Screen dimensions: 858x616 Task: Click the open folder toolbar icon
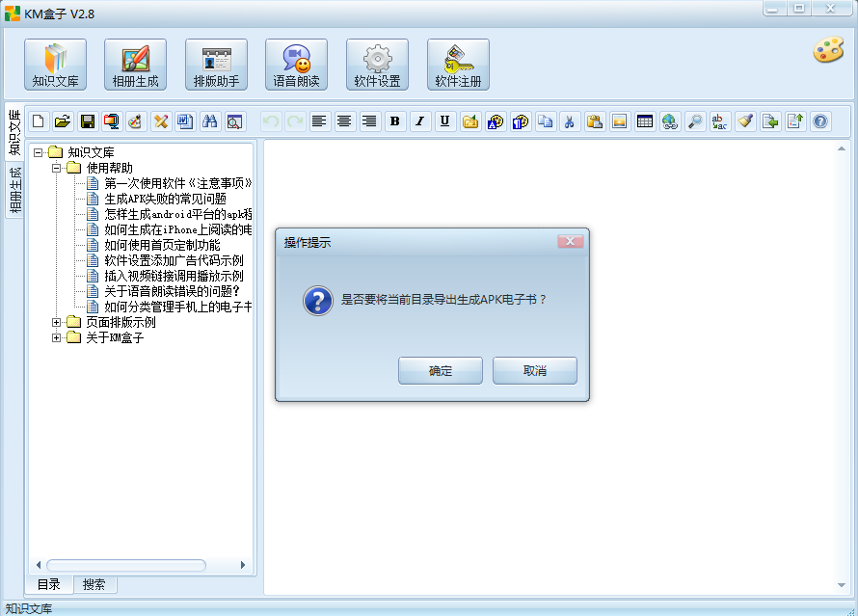(63, 121)
